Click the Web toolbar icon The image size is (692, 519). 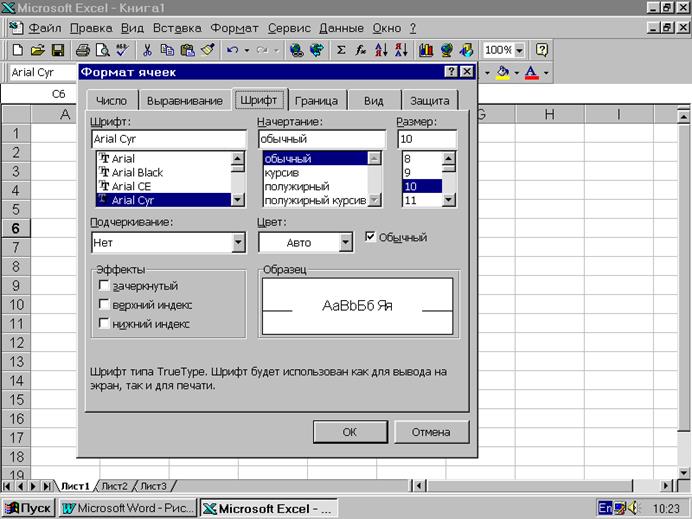click(x=316, y=50)
